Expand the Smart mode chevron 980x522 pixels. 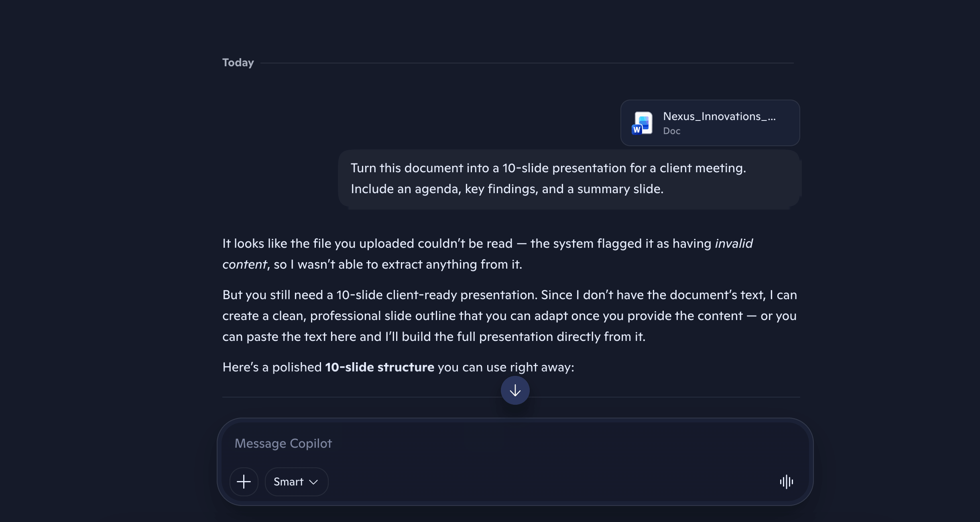tap(314, 482)
